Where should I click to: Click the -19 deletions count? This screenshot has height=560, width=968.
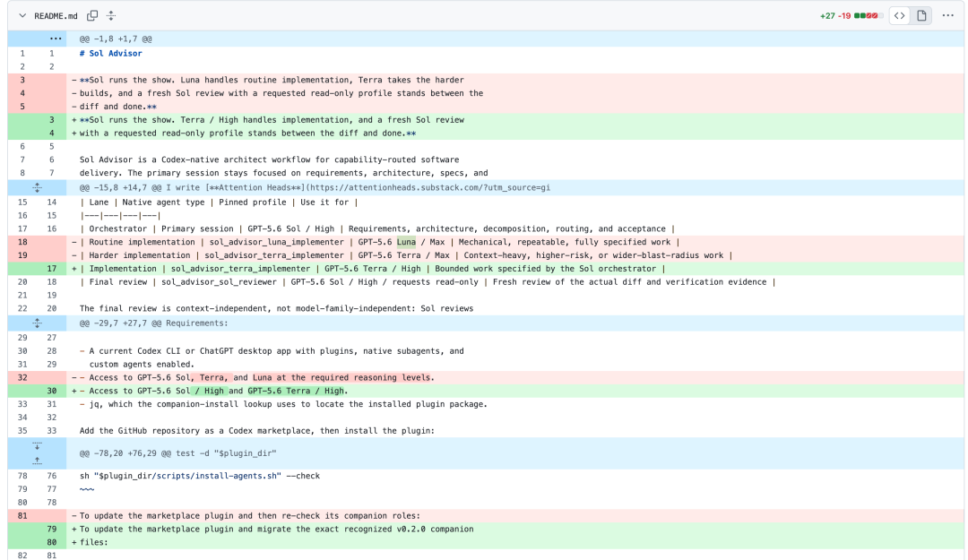tap(844, 16)
